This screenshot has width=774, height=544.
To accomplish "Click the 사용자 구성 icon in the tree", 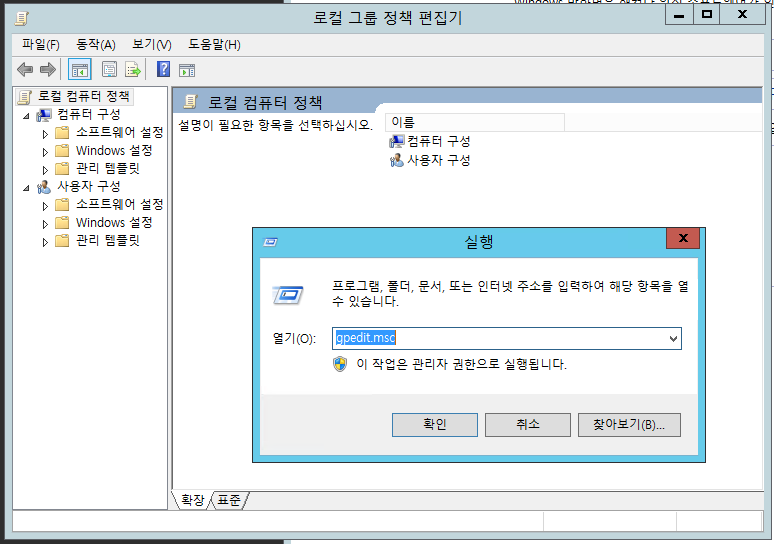I will click(44, 187).
